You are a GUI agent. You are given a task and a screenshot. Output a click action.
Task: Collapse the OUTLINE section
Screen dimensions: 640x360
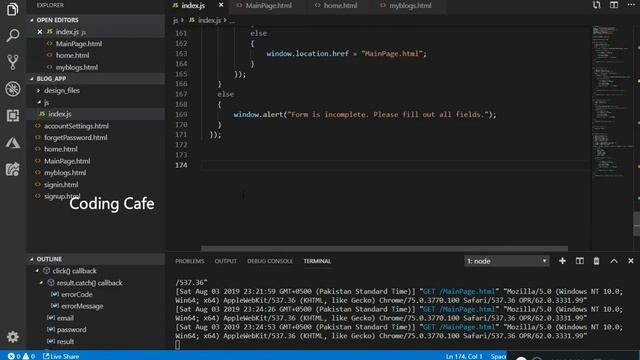pyautogui.click(x=32, y=259)
